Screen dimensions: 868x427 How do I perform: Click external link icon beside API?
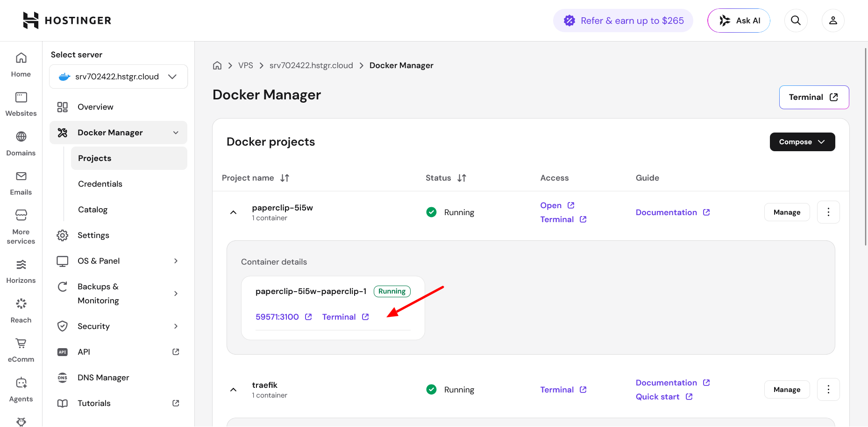176,352
